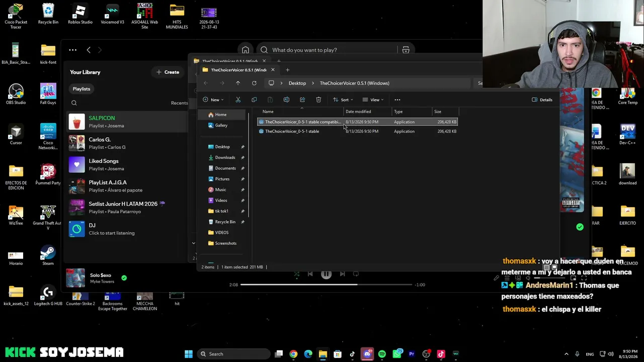Screen dimensions: 644x362
Task: Cut the selected file in File Explorer
Action: 238,100
